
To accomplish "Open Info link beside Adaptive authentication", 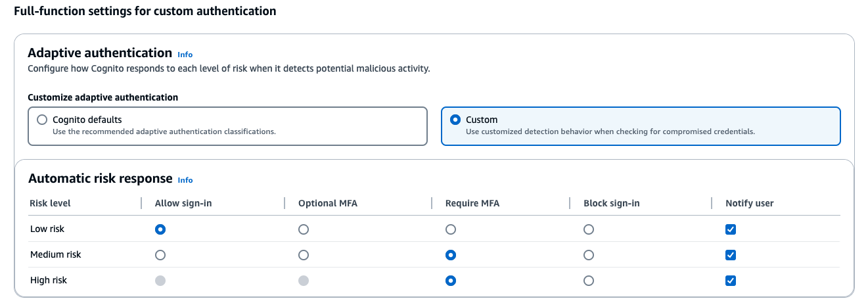I will click(185, 55).
